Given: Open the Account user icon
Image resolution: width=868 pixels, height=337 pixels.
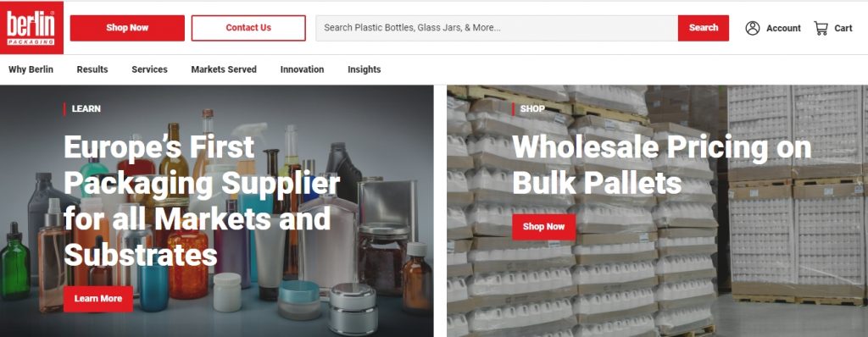Looking at the screenshot, I should 753,28.
